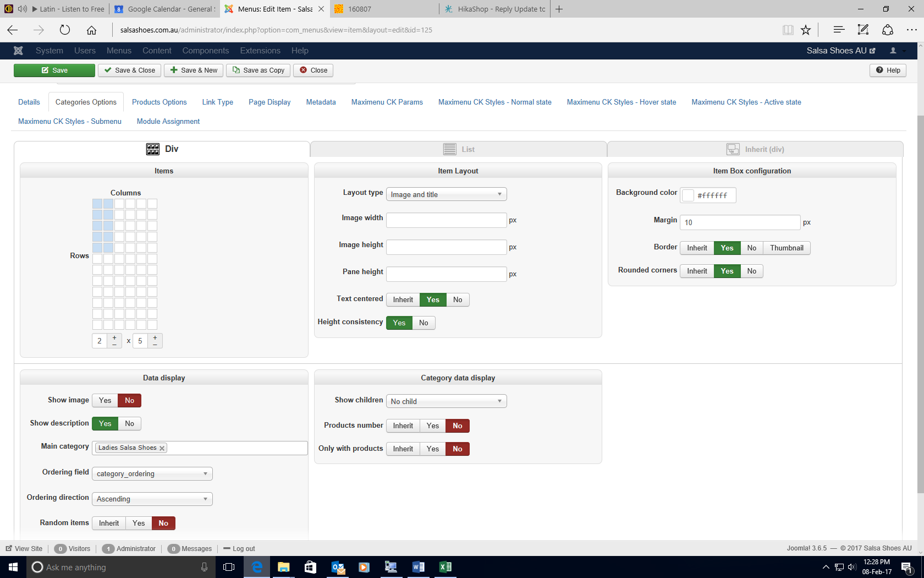Click the Help button
Viewport: 924px width, 578px height.
coord(888,70)
